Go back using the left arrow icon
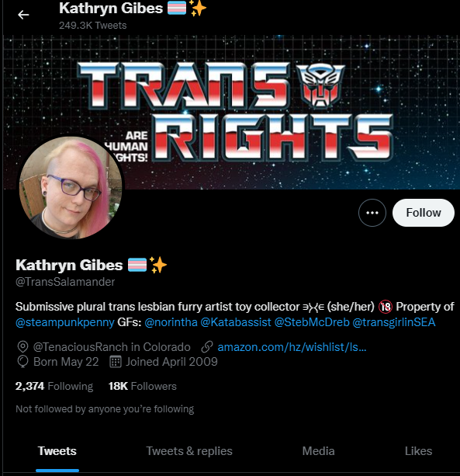This screenshot has height=476, width=460. click(x=23, y=15)
